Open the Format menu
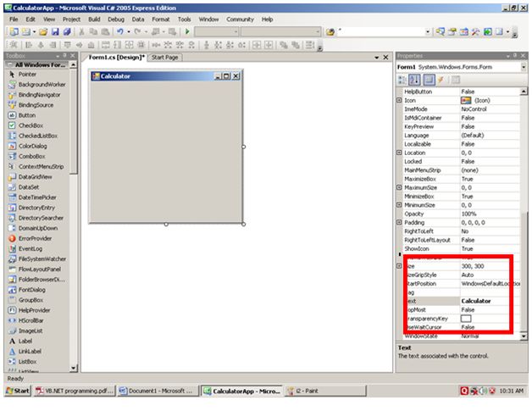The width and height of the screenshot is (532, 411). 161,19
